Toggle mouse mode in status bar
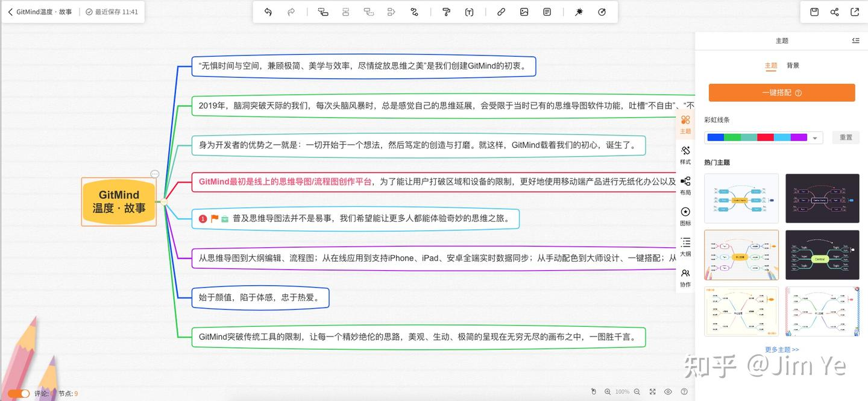Viewport: 868px width, 401px height. tap(593, 392)
